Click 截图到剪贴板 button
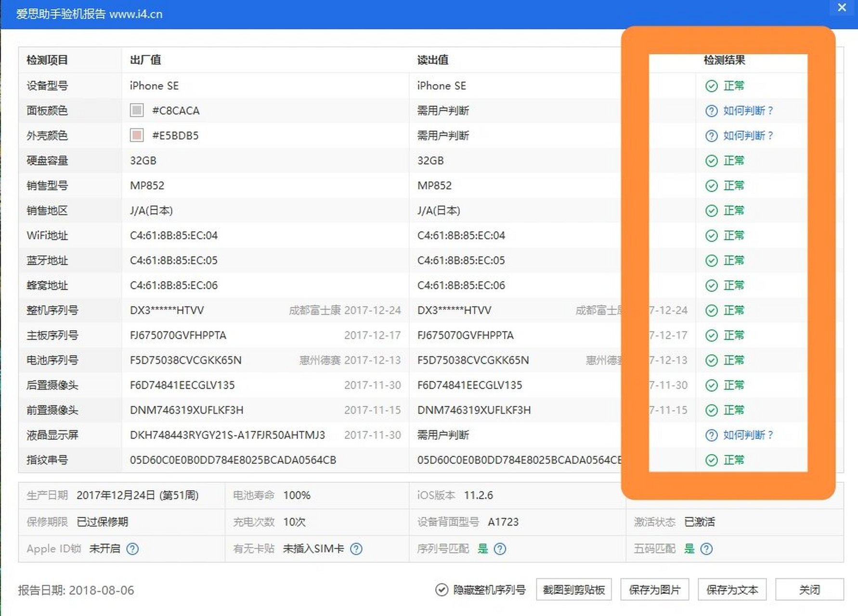 point(574,590)
